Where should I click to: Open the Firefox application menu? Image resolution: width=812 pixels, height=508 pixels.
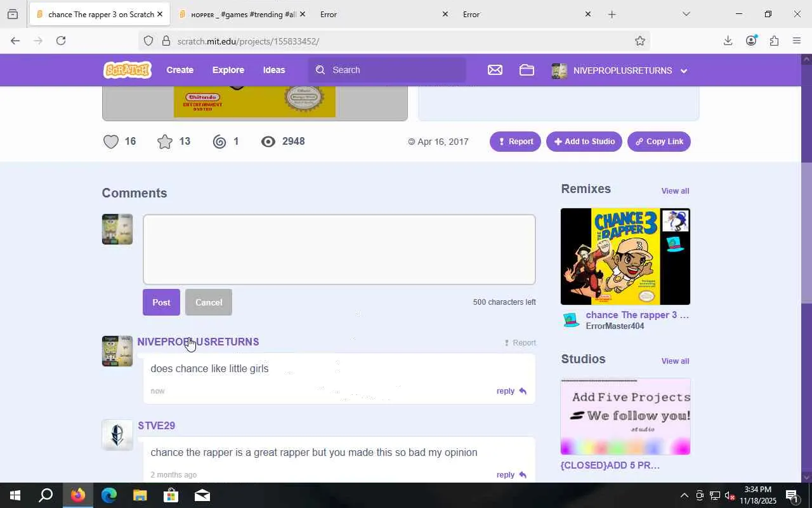click(797, 41)
